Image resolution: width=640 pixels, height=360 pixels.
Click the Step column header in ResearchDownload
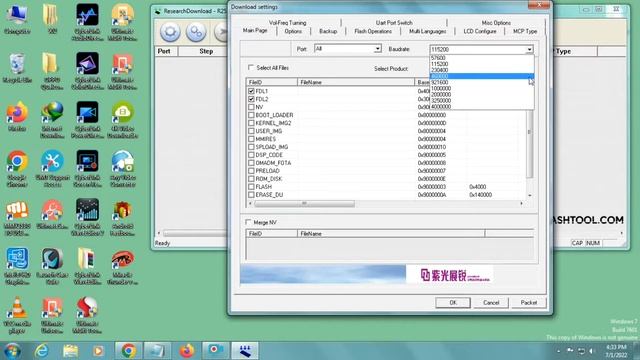[x=206, y=51]
